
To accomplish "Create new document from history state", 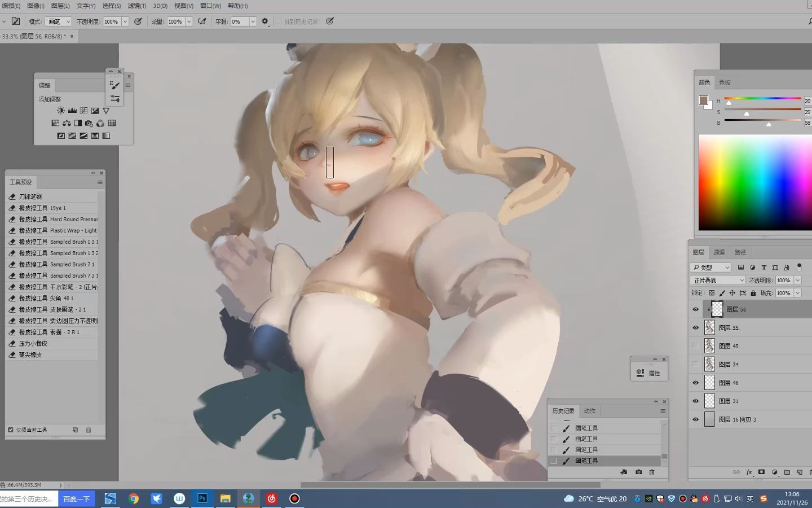I will pyautogui.click(x=624, y=472).
